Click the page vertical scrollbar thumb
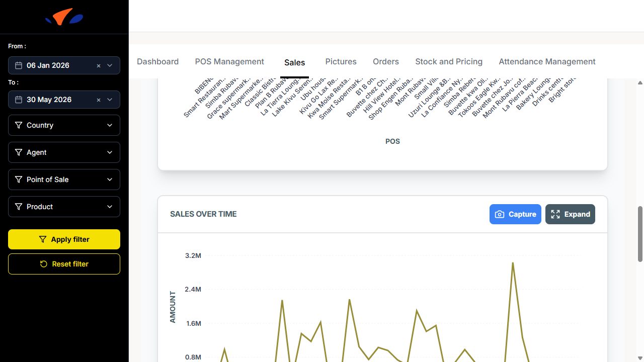Image resolution: width=644 pixels, height=362 pixels. tap(640, 234)
